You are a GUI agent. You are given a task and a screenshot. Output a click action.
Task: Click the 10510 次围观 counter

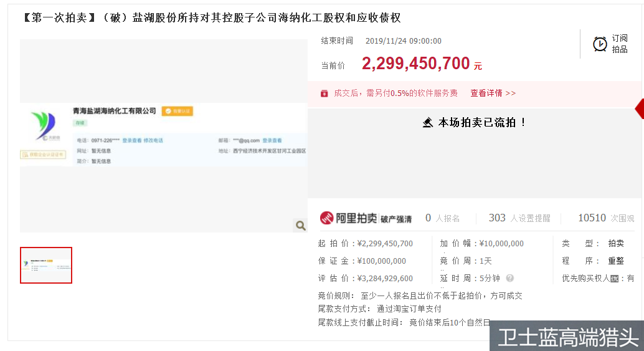[x=606, y=218]
